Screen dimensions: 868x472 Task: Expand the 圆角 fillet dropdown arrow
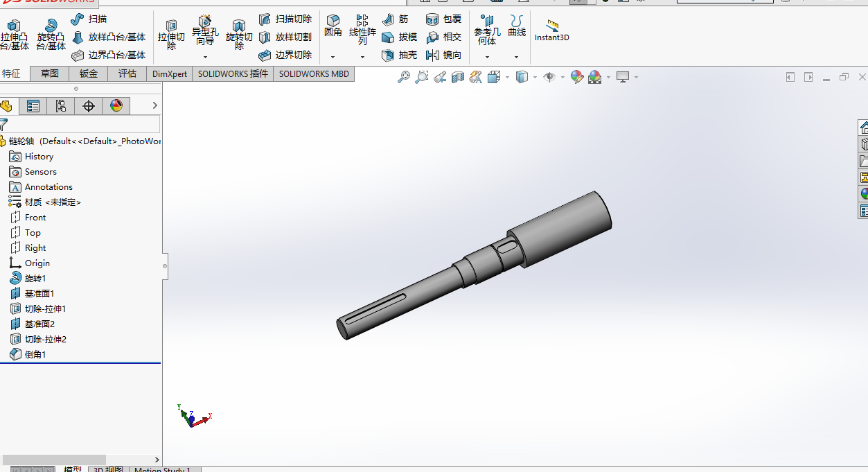[x=333, y=57]
